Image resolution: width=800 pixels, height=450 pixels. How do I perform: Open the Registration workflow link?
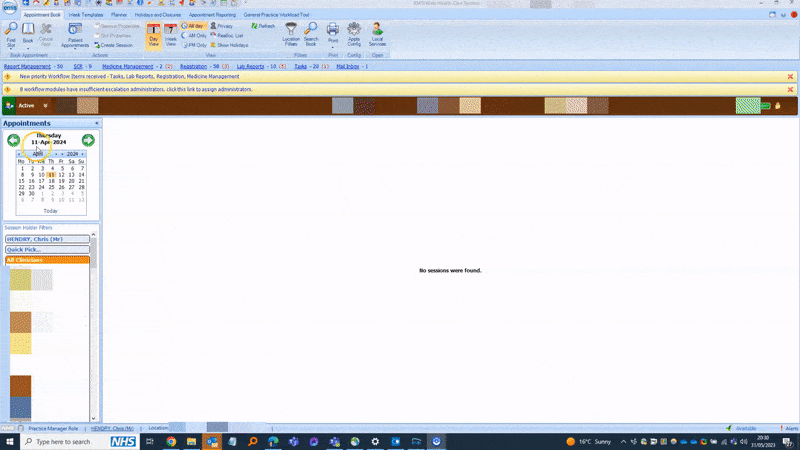click(193, 66)
